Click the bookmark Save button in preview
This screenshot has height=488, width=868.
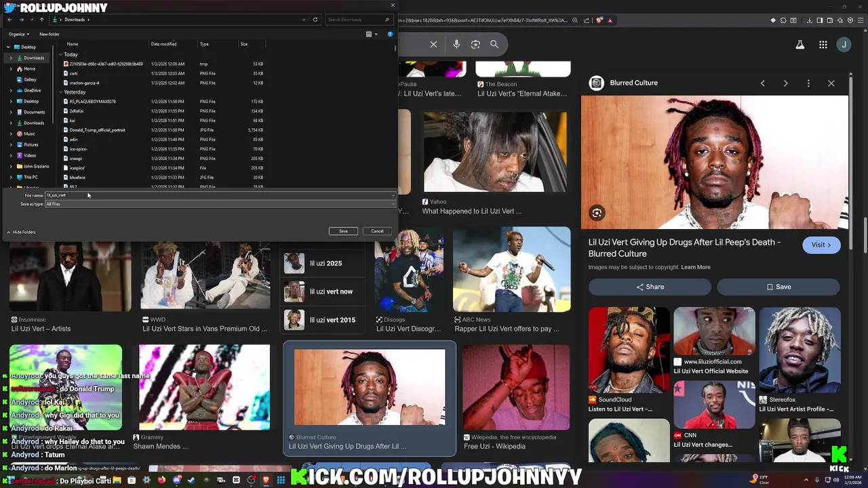pos(778,287)
